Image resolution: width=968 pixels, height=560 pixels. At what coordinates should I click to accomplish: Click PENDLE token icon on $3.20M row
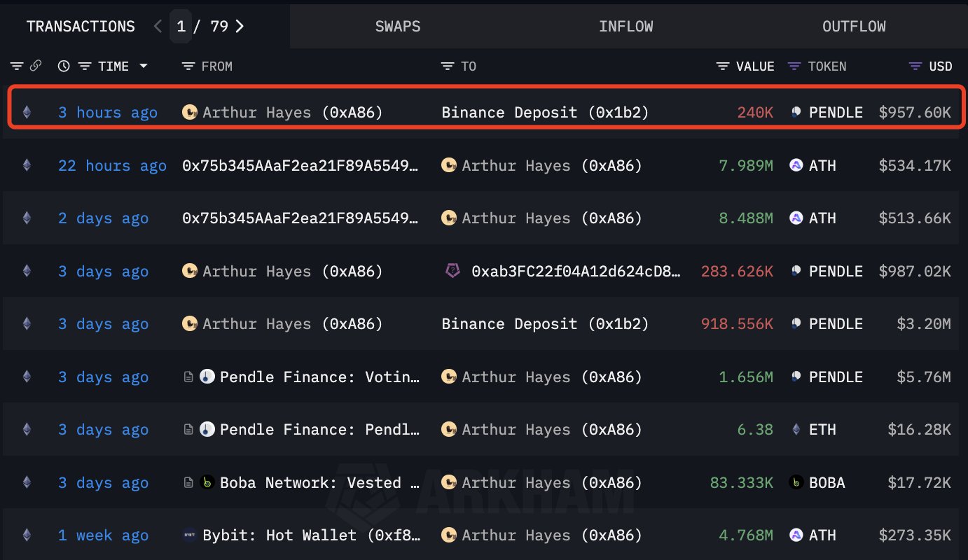click(x=796, y=323)
